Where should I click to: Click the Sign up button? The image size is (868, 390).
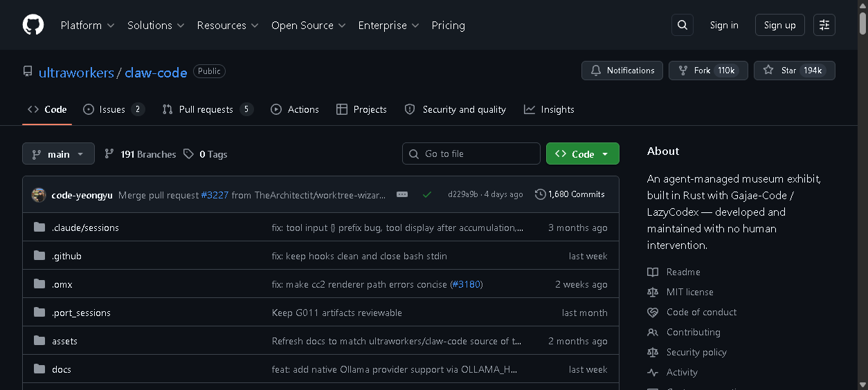(x=780, y=25)
